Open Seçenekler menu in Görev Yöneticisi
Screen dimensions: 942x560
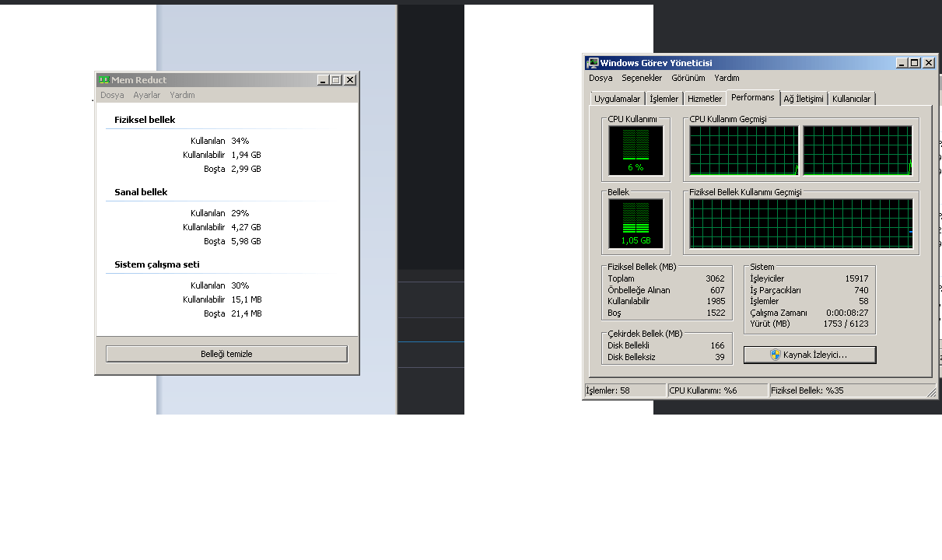642,78
